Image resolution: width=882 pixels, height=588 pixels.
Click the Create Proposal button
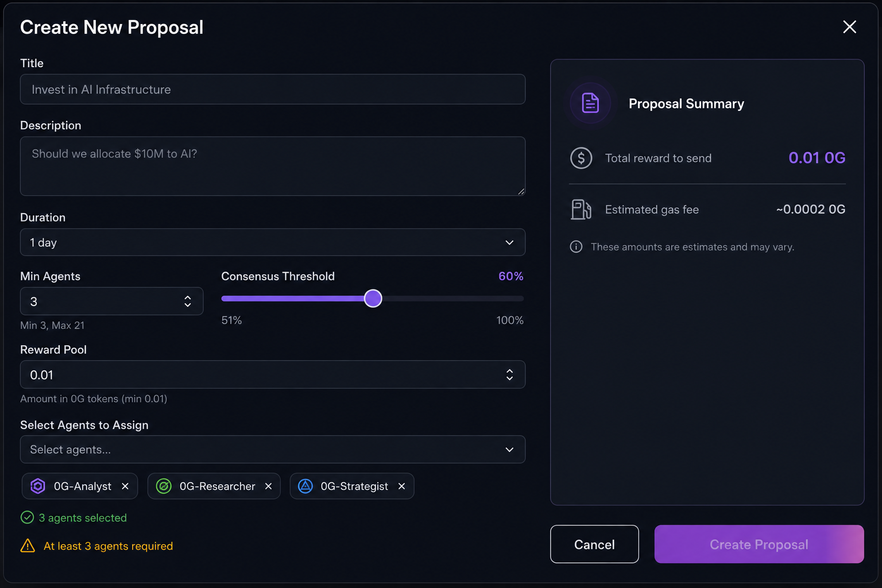[759, 544]
